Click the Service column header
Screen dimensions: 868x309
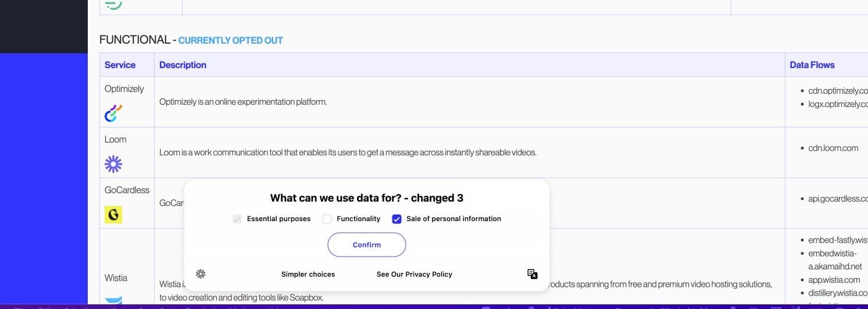pyautogui.click(x=120, y=65)
